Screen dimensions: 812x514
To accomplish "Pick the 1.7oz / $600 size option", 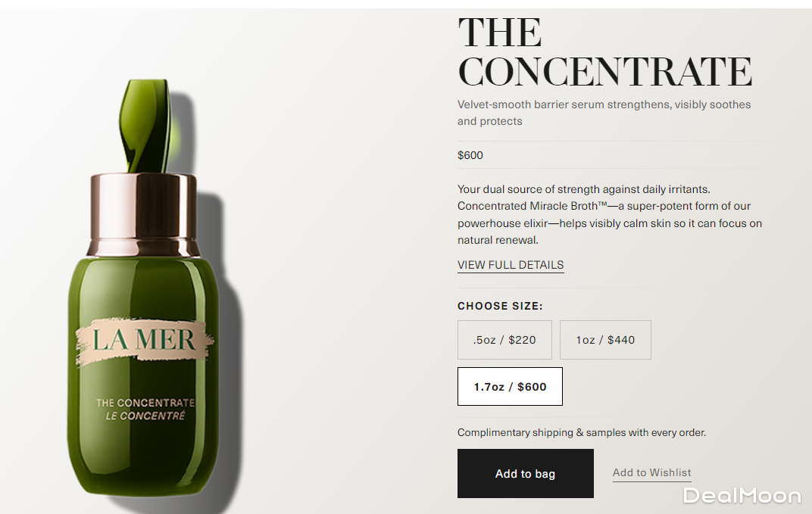I will coord(510,386).
